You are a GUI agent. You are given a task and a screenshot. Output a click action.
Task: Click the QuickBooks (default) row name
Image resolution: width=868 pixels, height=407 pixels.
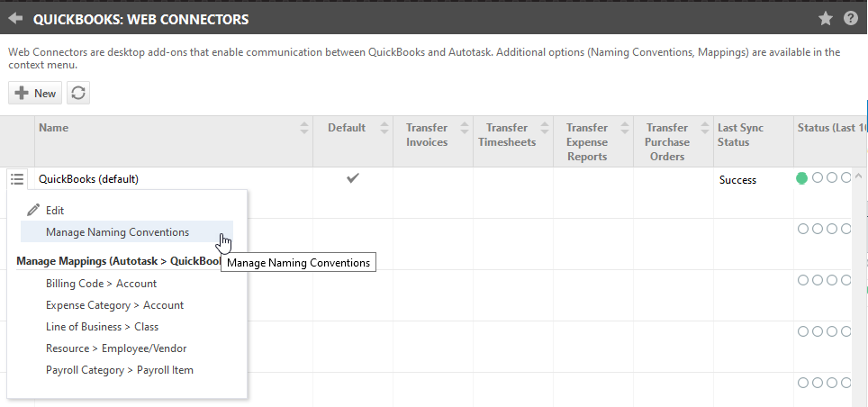88,179
